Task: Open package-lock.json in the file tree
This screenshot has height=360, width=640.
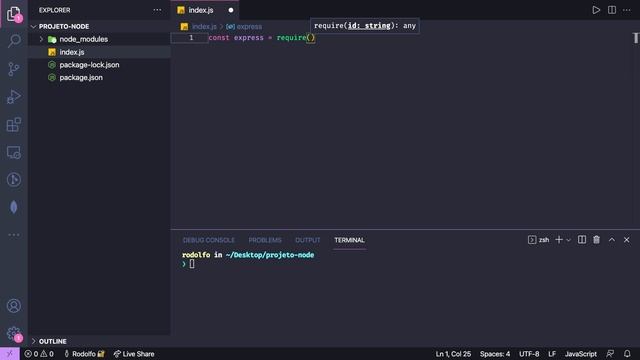Action: coord(89,65)
